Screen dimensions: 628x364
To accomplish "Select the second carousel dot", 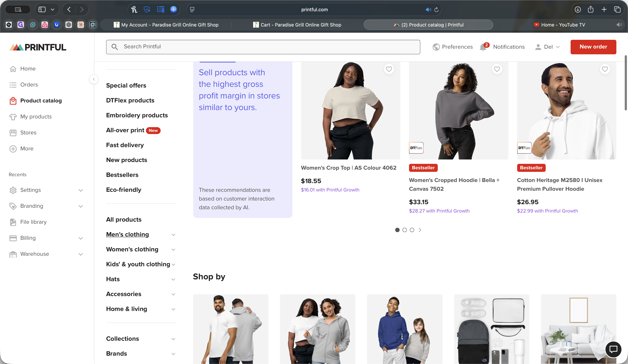I will coord(404,230).
